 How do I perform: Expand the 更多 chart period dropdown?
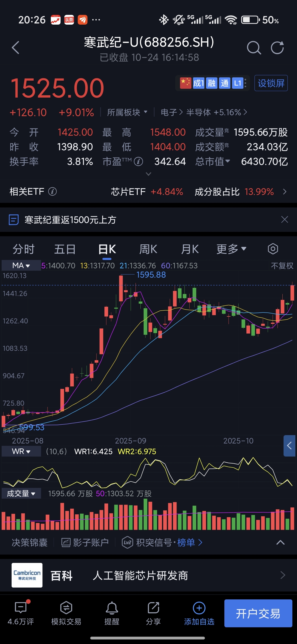pos(231,249)
